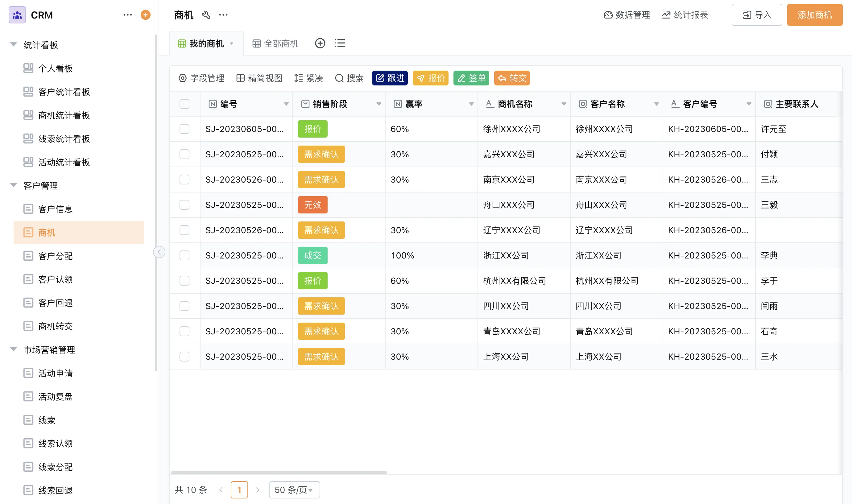This screenshot has height=504, width=852.
Task: Add a new view with the circled plus
Action: point(320,43)
